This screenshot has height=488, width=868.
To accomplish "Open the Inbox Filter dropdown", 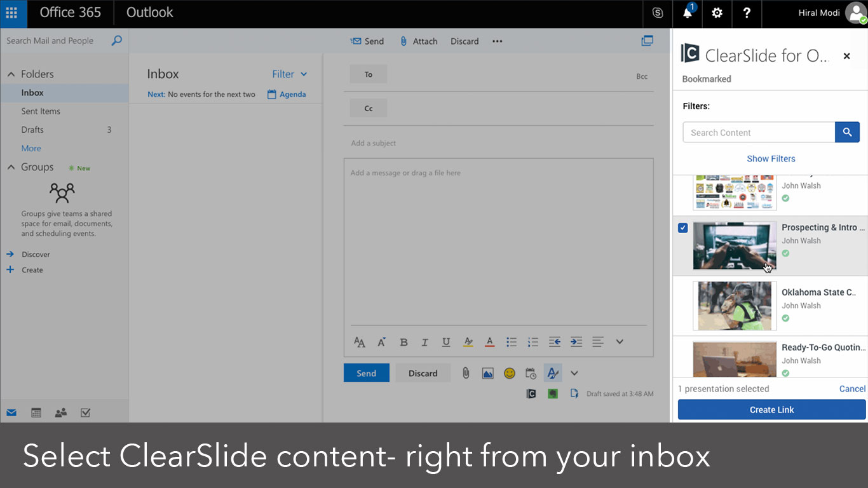I will point(290,74).
